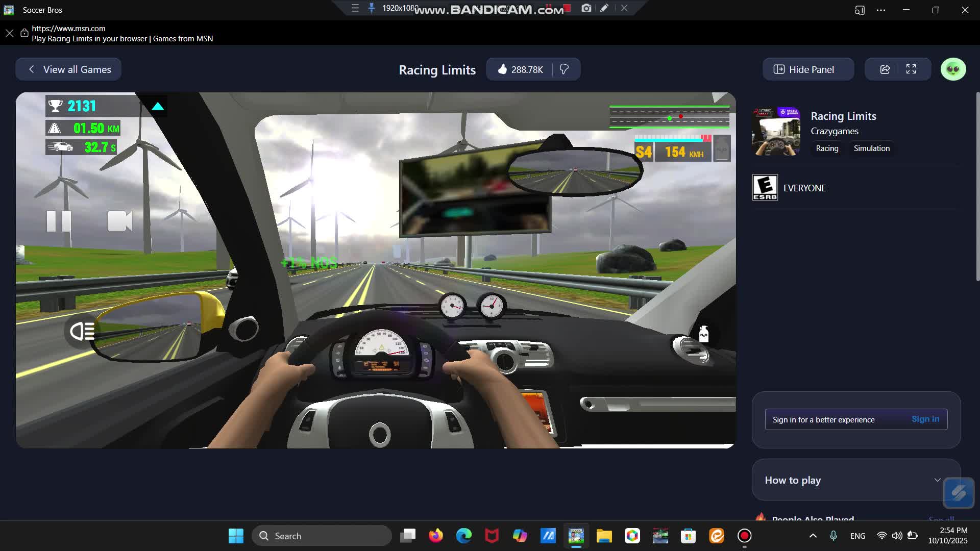This screenshot has width=980, height=551.
Task: Open Racing Limits game thumbnail
Action: pos(776,132)
